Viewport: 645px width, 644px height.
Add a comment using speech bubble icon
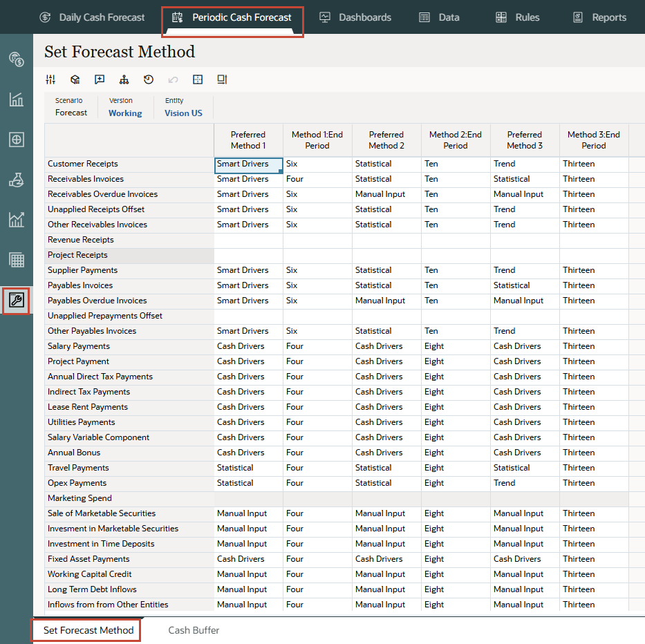point(100,79)
